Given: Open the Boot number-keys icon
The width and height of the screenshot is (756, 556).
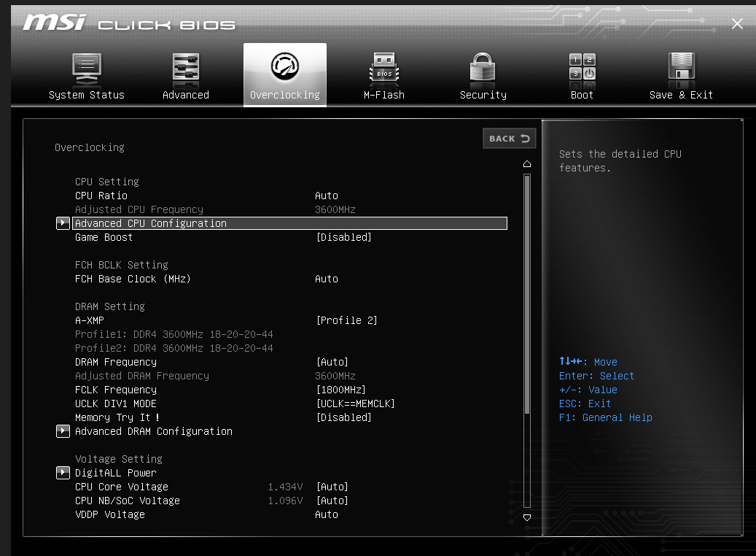Looking at the screenshot, I should [x=582, y=67].
